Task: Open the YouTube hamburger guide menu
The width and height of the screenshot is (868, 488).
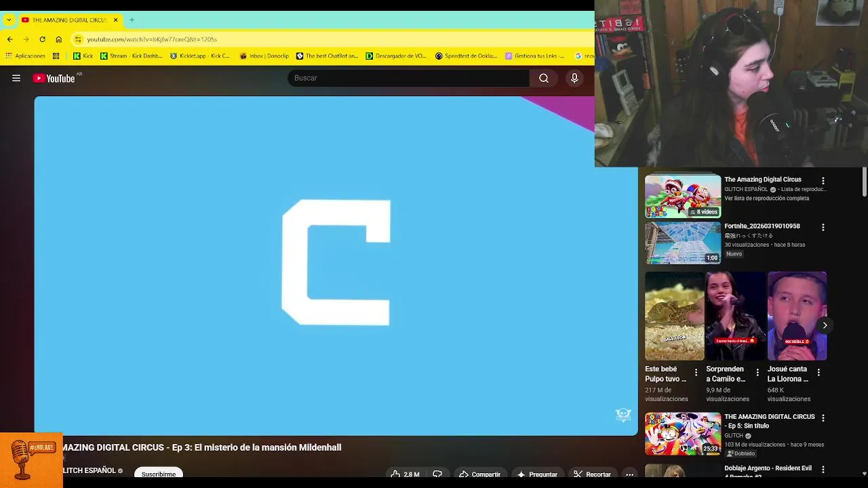Action: point(16,78)
